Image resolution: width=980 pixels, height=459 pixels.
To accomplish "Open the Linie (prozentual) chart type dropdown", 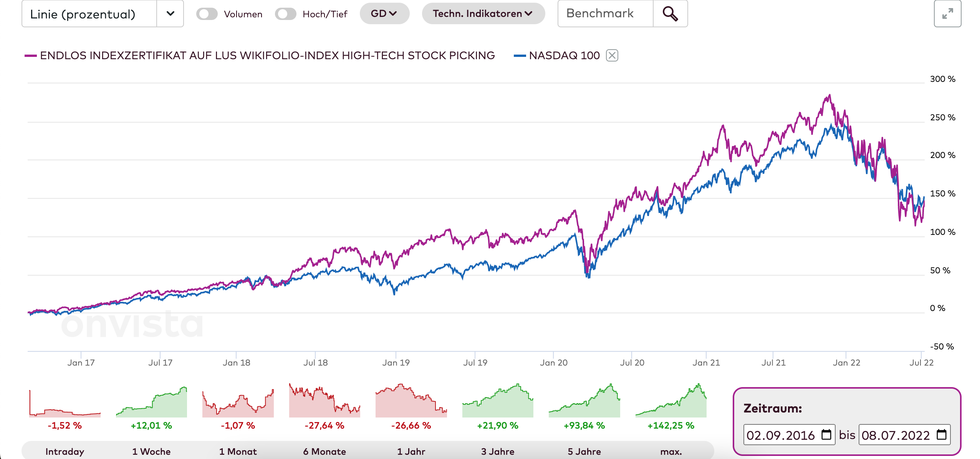I will (x=170, y=14).
